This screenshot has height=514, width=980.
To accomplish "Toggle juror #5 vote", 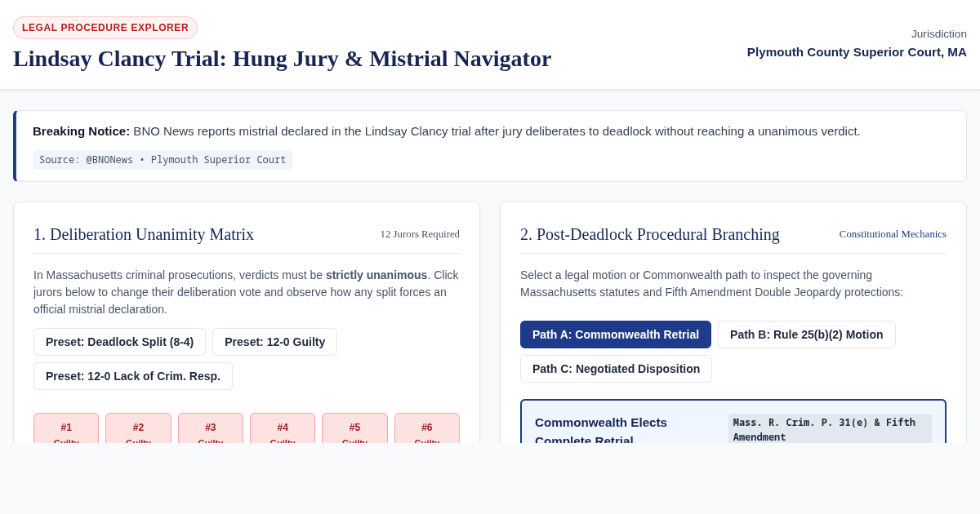I will click(x=354, y=428).
